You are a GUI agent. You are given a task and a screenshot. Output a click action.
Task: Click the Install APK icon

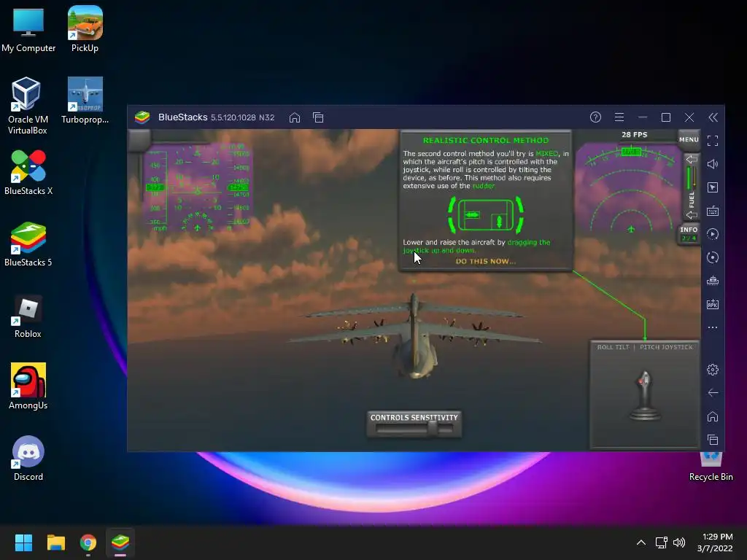click(713, 304)
